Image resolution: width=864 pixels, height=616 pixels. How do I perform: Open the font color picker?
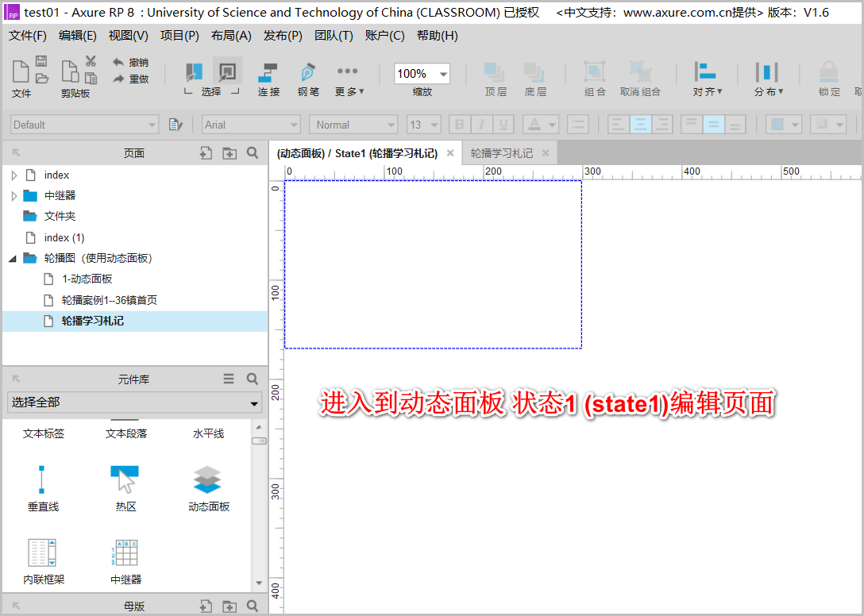[x=541, y=125]
